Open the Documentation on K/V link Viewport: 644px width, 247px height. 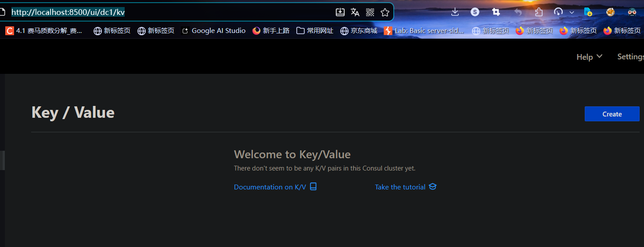(x=270, y=187)
